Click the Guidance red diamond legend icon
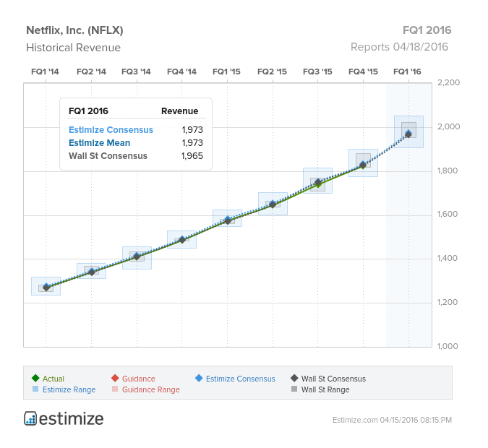 click(115, 378)
